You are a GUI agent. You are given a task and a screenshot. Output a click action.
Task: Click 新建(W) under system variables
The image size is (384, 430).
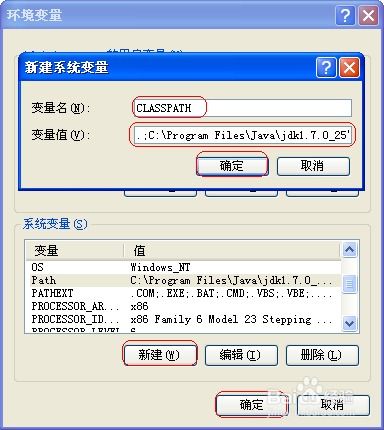pos(160,355)
